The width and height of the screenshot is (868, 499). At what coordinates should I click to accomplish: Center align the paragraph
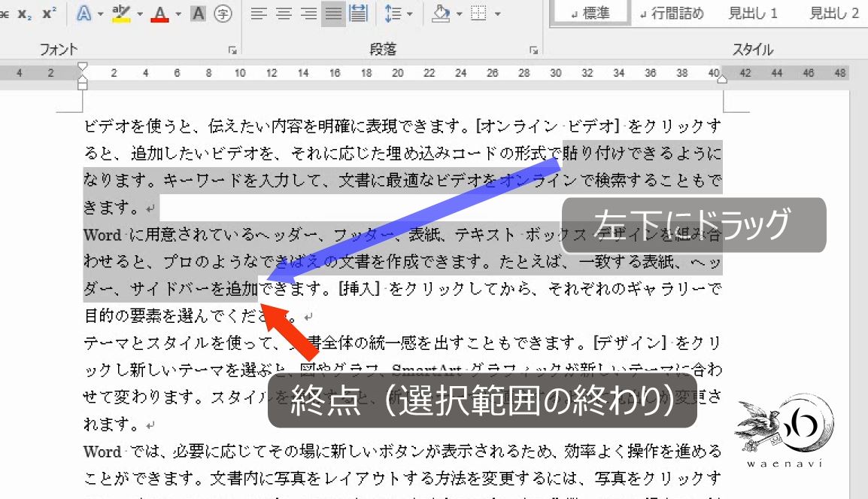point(284,14)
